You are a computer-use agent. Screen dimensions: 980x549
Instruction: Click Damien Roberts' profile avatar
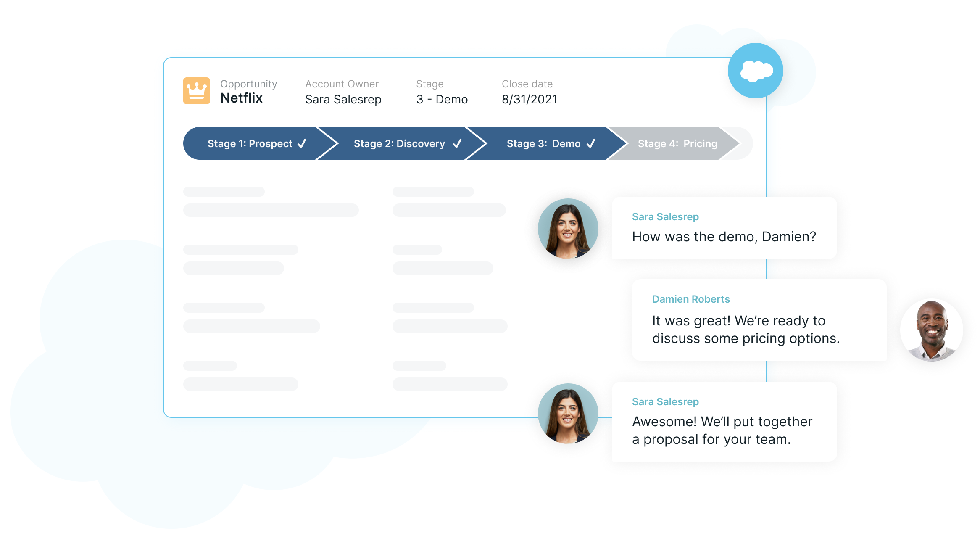click(932, 330)
